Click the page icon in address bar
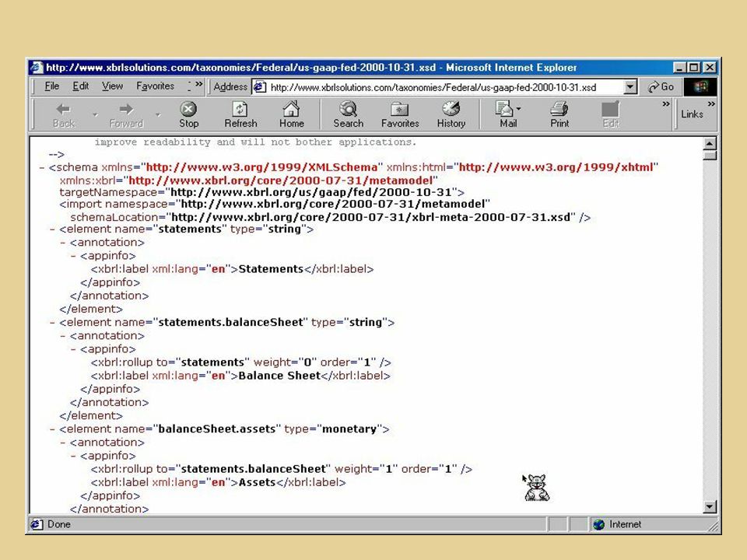Screen dimensions: 747x560 coord(259,87)
